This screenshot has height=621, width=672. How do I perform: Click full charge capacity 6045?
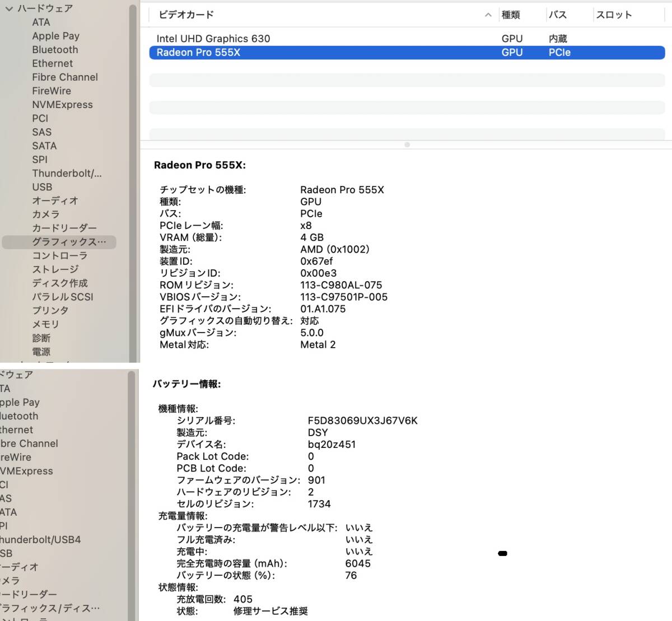(358, 563)
